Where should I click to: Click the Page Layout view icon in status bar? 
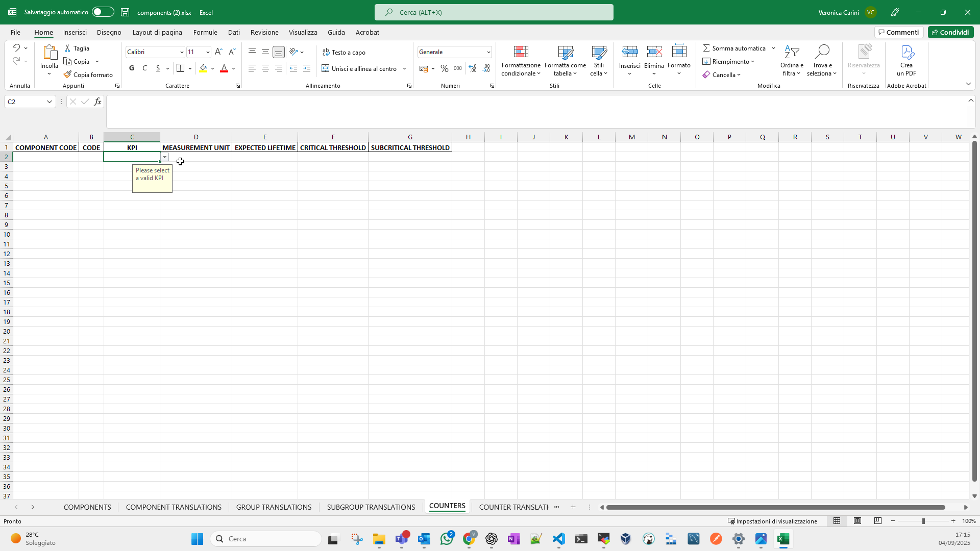tap(857, 521)
